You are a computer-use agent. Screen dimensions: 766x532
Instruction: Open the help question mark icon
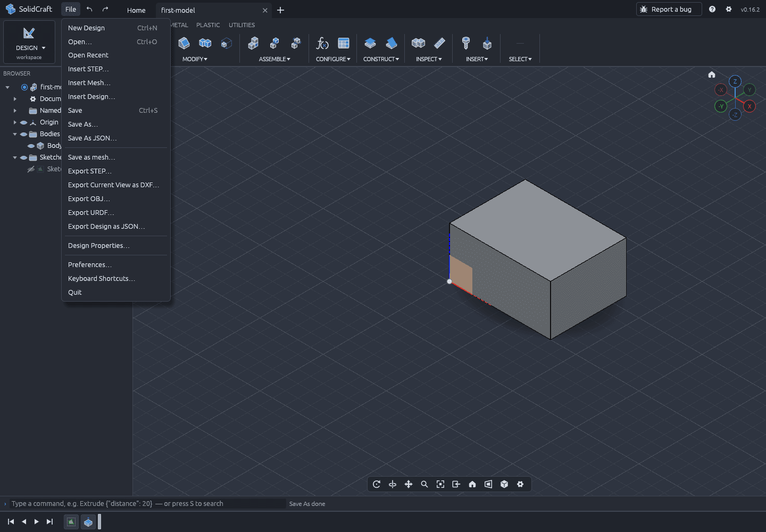712,9
